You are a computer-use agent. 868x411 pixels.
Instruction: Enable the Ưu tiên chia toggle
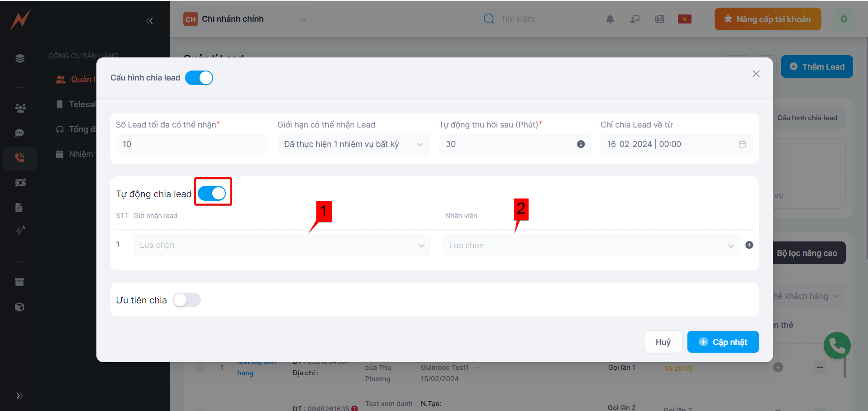point(187,300)
